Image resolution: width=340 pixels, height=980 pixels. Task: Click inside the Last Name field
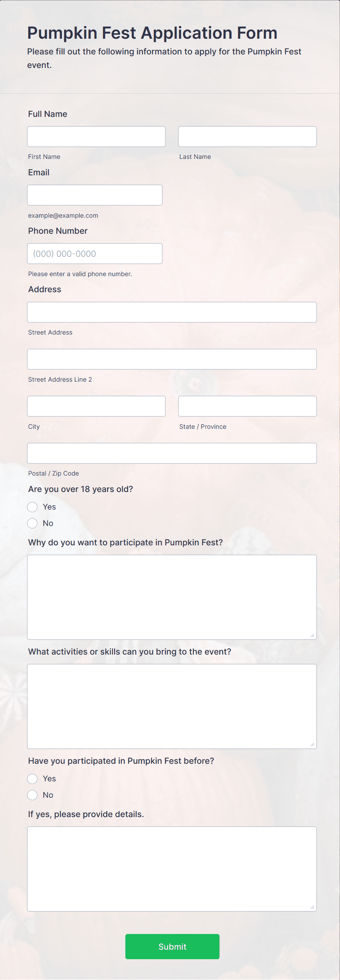[247, 136]
